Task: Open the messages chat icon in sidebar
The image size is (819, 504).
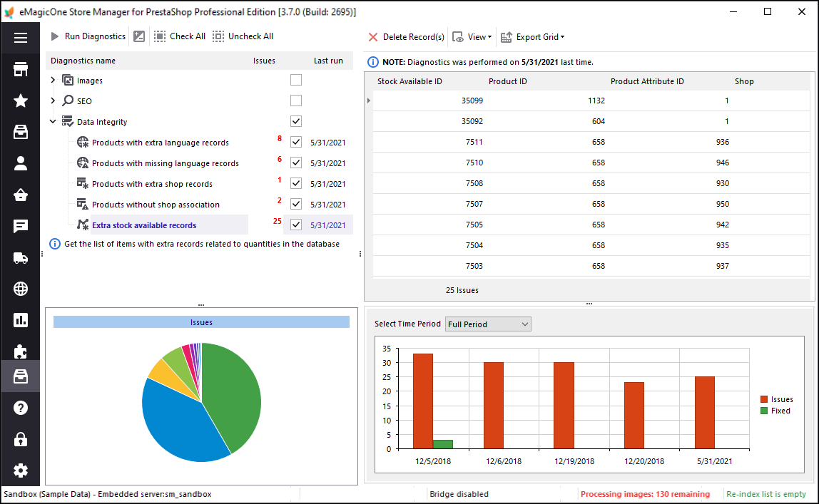Action: pos(21,226)
